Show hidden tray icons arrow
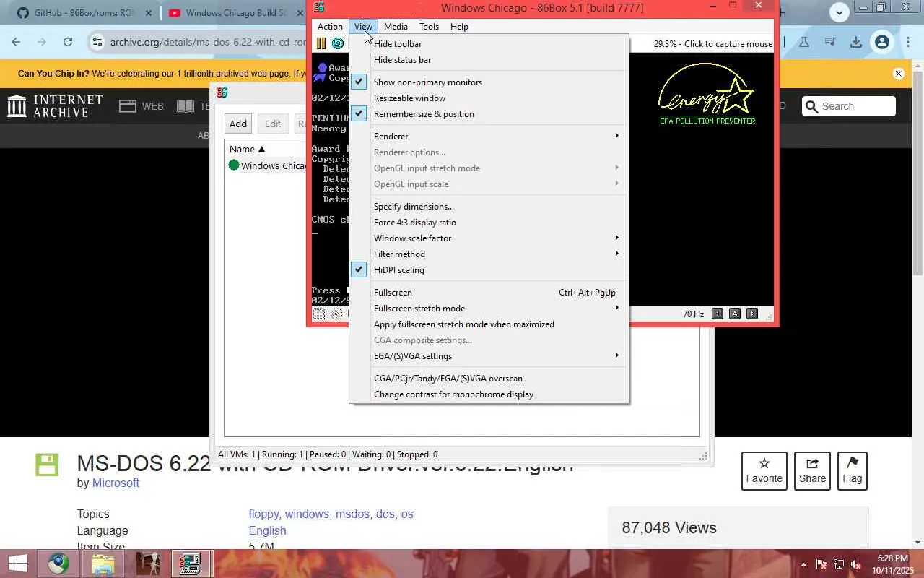This screenshot has width=924, height=578. [803, 564]
